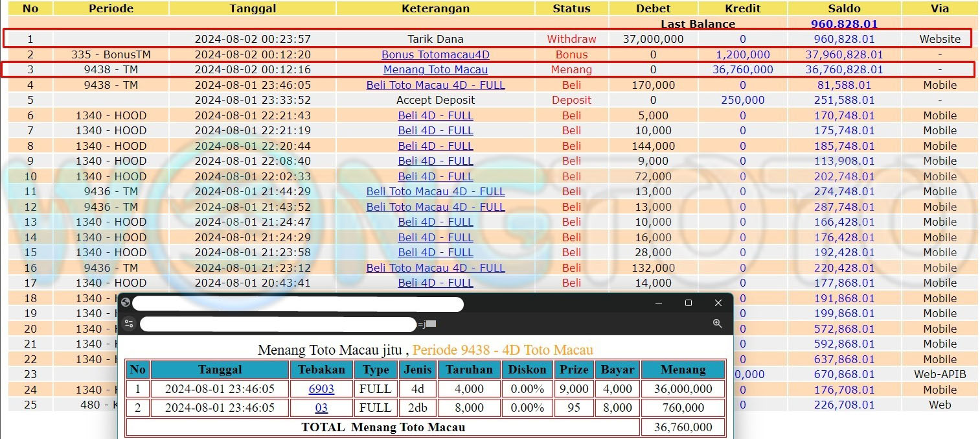Click the 36,760,000 kredit value in row 3

pyautogui.click(x=742, y=69)
